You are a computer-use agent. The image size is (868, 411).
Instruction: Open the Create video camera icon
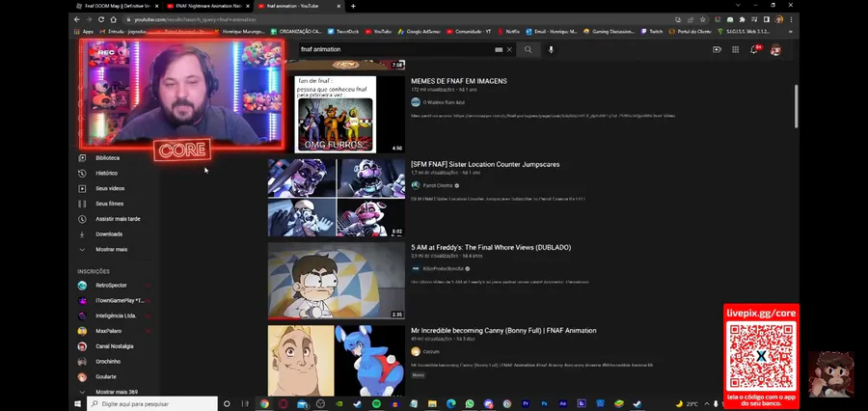tap(717, 49)
